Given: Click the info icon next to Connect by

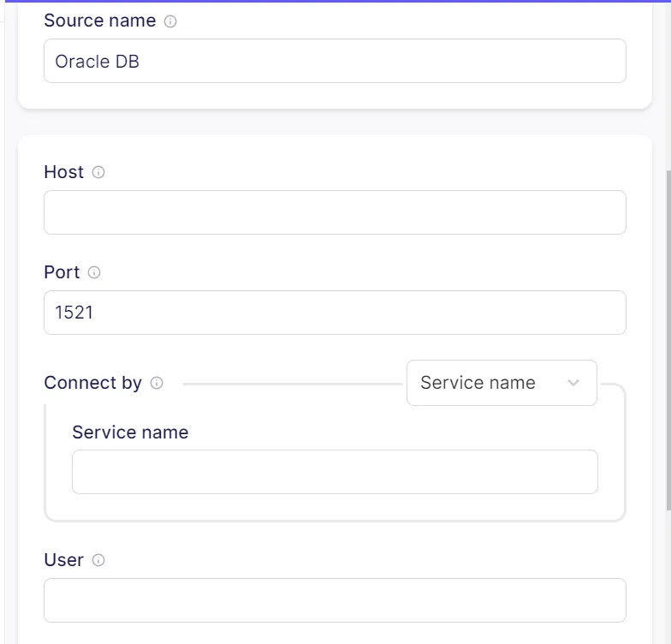Looking at the screenshot, I should 157,383.
